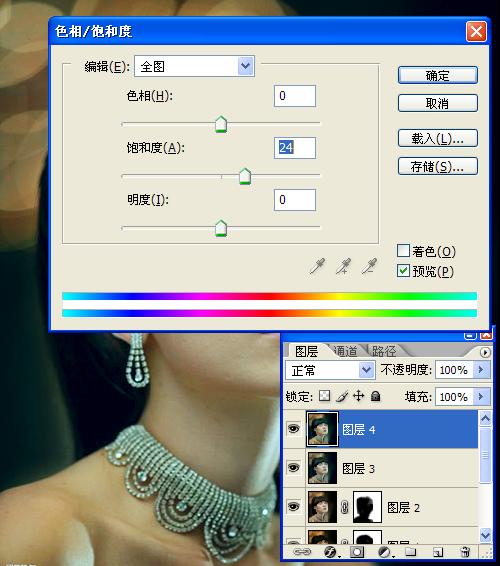Click the upper color spectrum bar
The image size is (500, 566).
click(269, 296)
